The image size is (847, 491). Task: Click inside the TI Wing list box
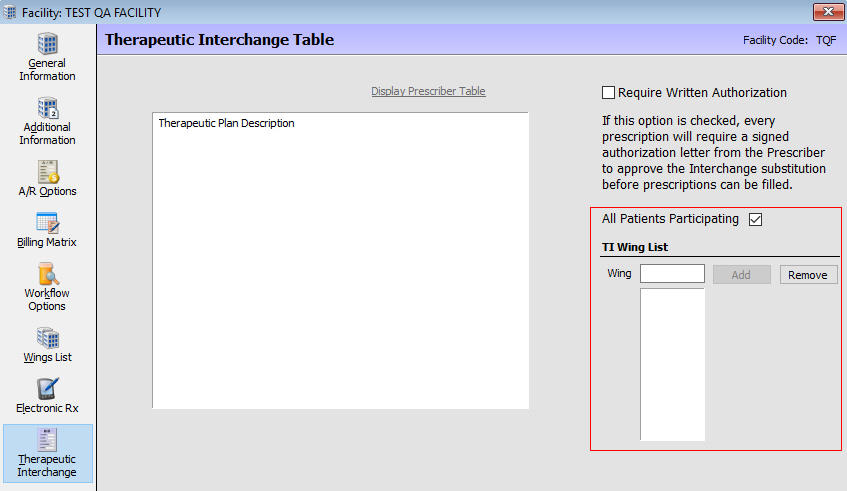click(672, 364)
